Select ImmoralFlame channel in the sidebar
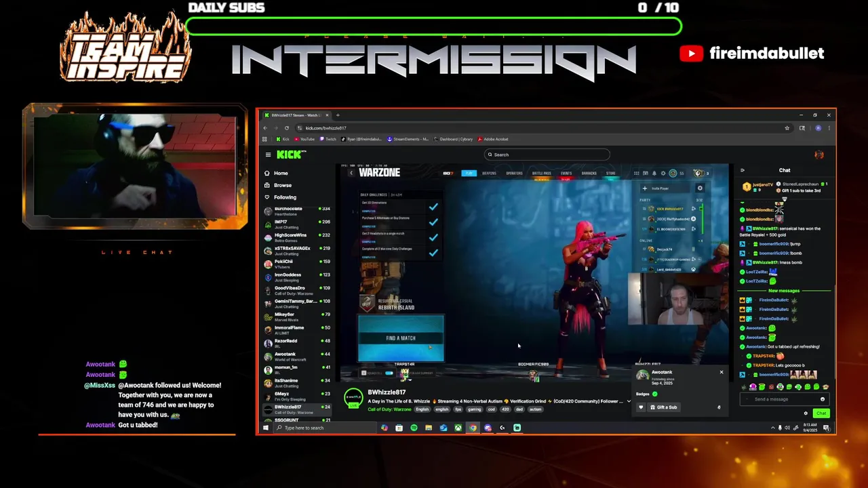This screenshot has width=868, height=488. (297, 330)
